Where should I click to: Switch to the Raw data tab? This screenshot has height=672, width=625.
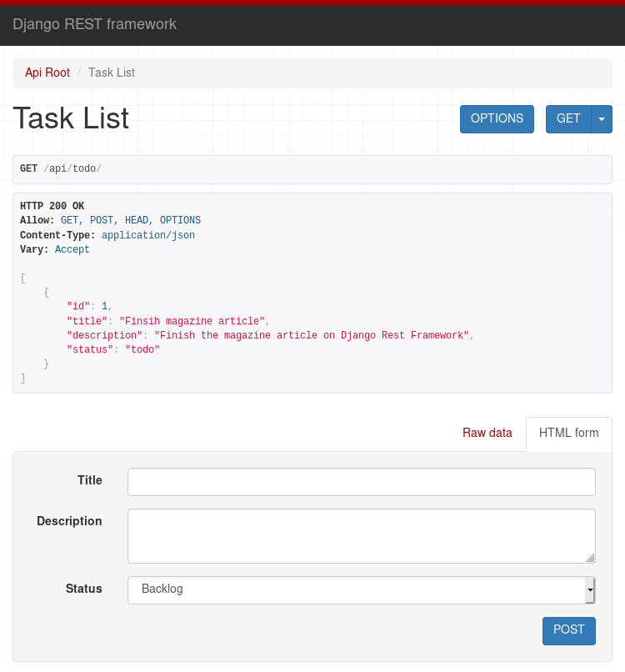[x=487, y=433]
